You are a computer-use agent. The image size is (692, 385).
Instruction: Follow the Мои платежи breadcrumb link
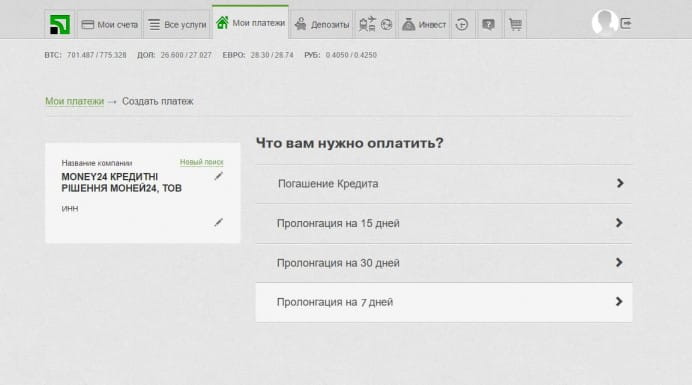(75, 101)
